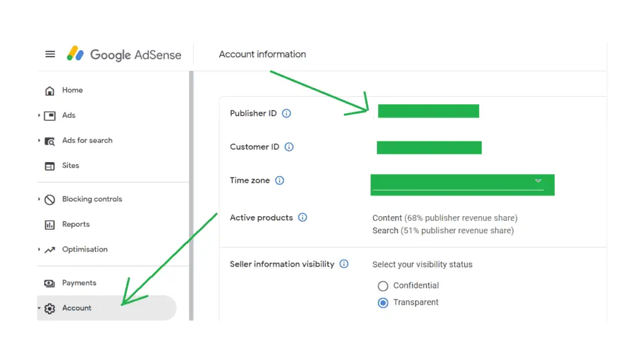This screenshot has height=362, width=644.
Task: Select the Transparent visibility option
Action: pyautogui.click(x=383, y=302)
